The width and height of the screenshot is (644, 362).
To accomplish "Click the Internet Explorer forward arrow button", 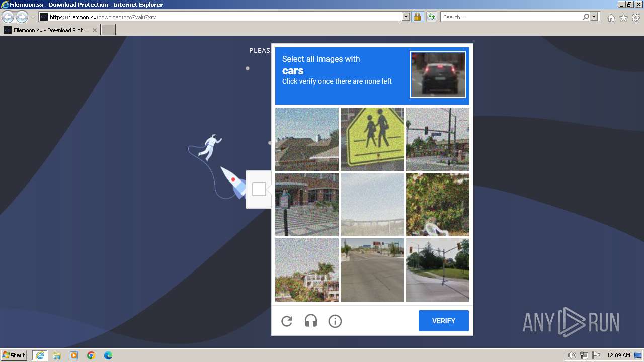I will point(22,17).
